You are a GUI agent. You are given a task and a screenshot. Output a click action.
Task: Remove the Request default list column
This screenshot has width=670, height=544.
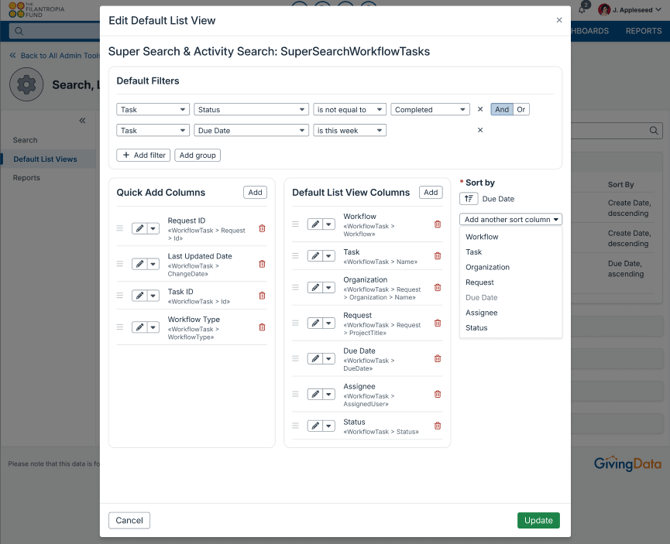[438, 323]
